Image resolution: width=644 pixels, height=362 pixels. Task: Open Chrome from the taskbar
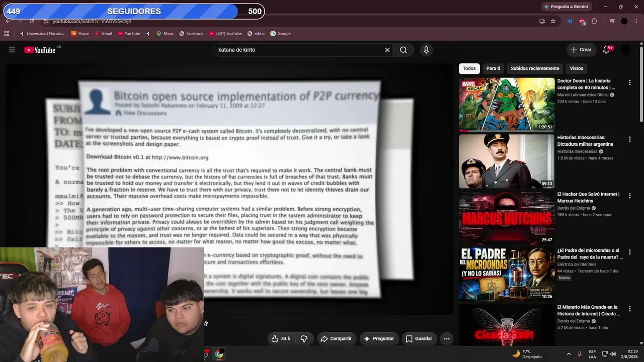tap(219, 354)
